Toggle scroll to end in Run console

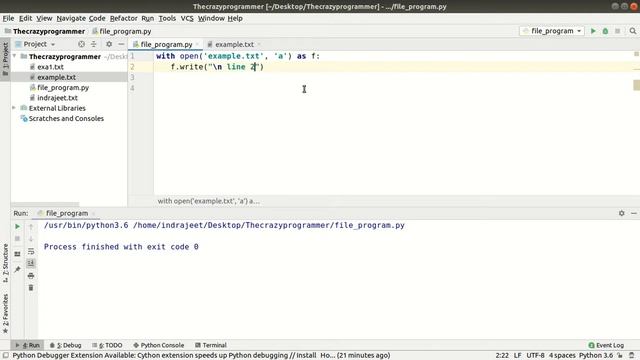click(31, 263)
